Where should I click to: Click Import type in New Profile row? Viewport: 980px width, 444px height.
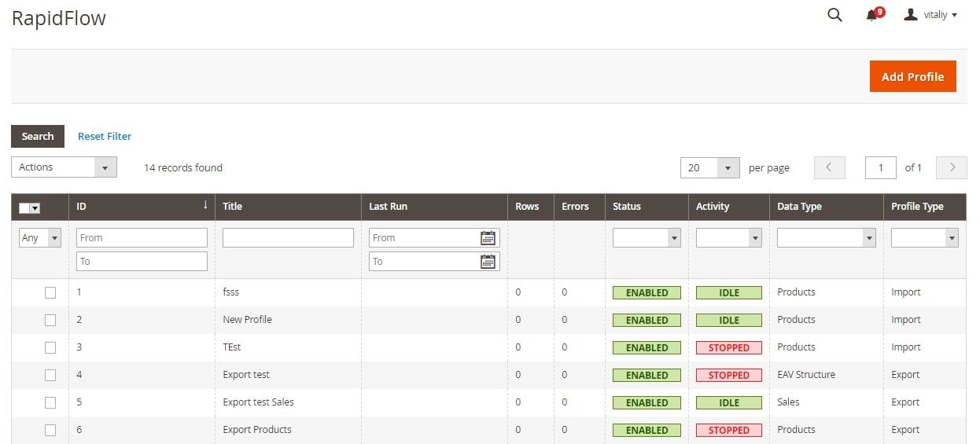click(906, 319)
